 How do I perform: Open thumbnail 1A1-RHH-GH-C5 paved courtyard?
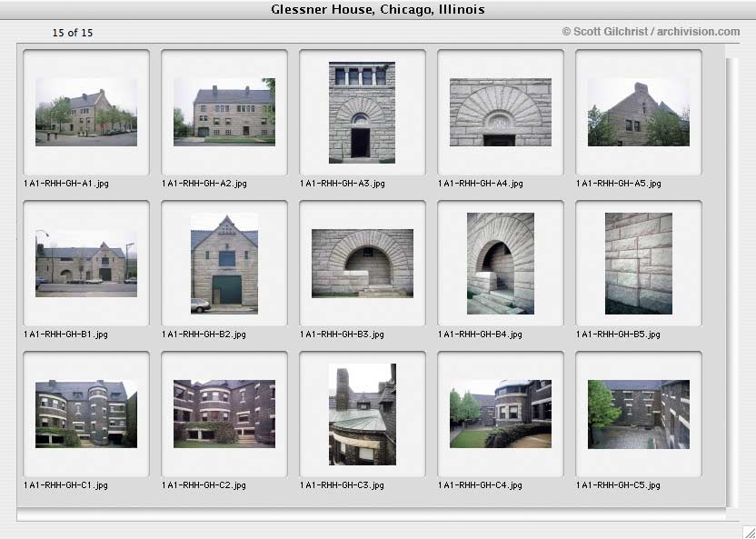(639, 414)
